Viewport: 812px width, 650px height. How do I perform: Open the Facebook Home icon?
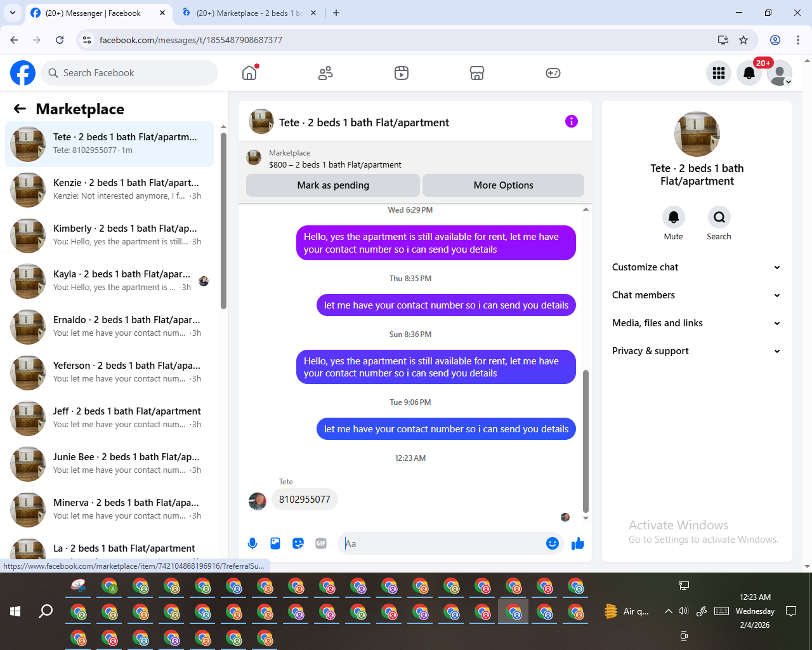pyautogui.click(x=249, y=73)
